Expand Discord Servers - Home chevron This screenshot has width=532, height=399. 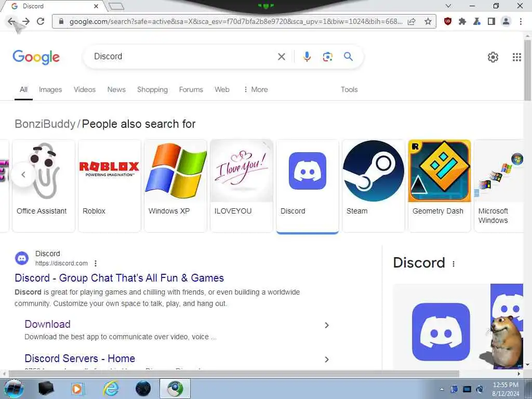click(x=326, y=360)
